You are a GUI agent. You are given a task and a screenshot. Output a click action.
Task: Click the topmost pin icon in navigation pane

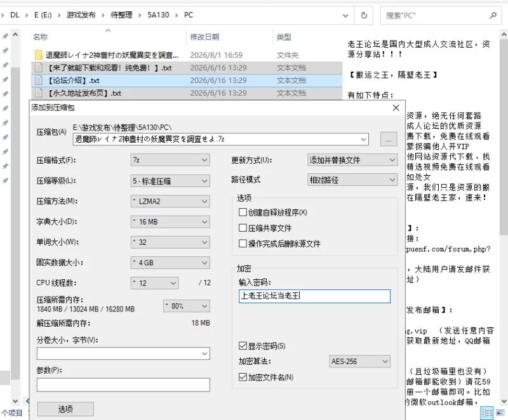[x=5, y=36]
